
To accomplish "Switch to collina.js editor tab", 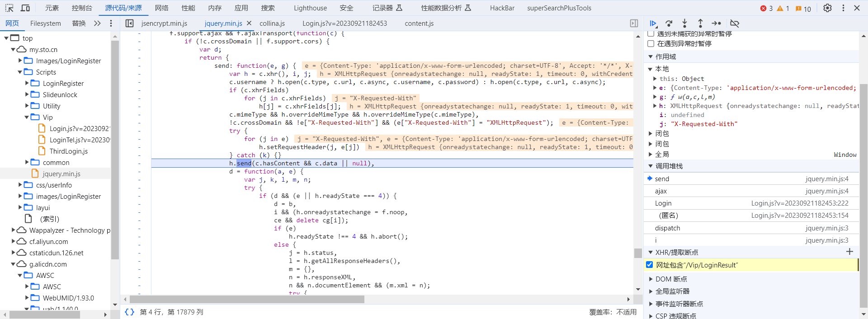I will (272, 23).
